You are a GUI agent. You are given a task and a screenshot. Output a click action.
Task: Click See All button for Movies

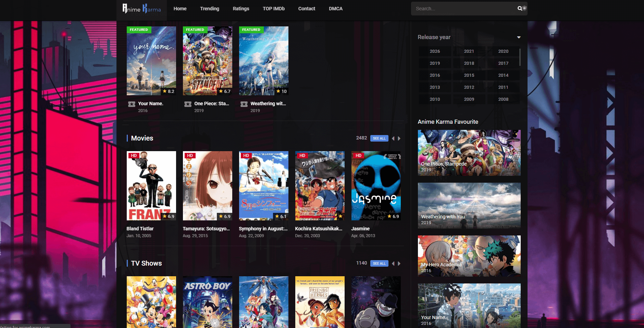[379, 138]
